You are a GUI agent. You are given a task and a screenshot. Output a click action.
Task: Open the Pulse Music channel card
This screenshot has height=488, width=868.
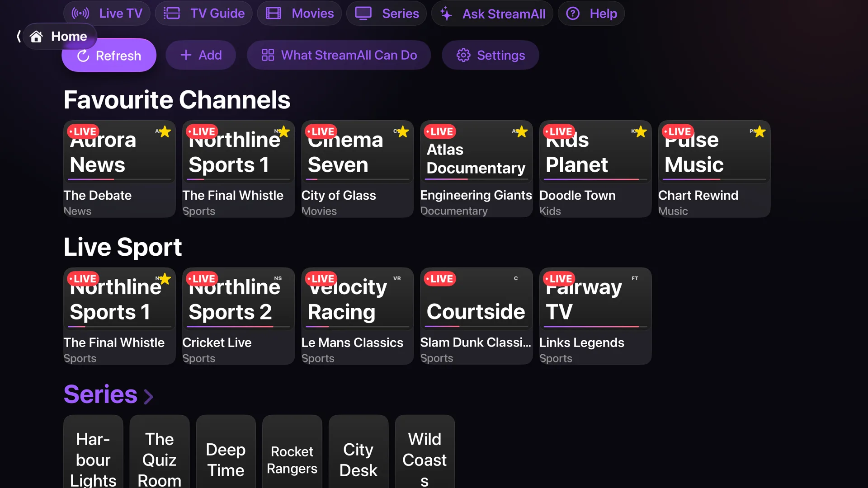coord(714,169)
